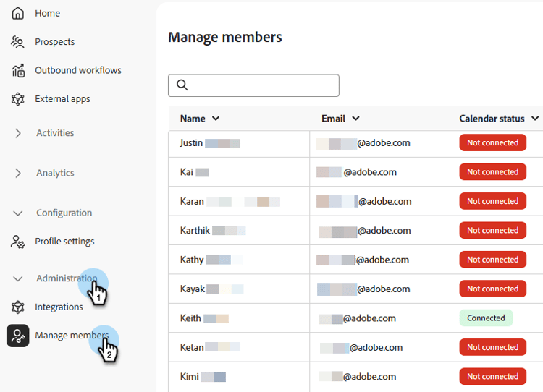The width and height of the screenshot is (543, 392).
Task: Open Calendar status column dropdown
Action: point(535,119)
